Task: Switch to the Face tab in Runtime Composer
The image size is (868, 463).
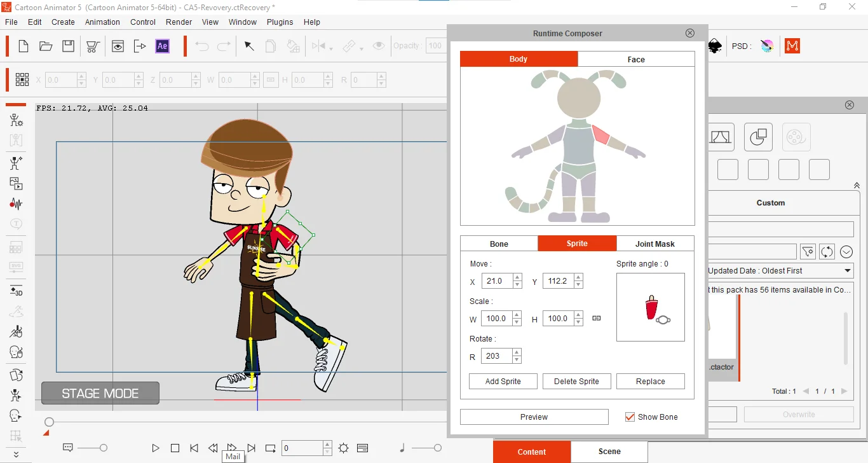Action: point(635,59)
